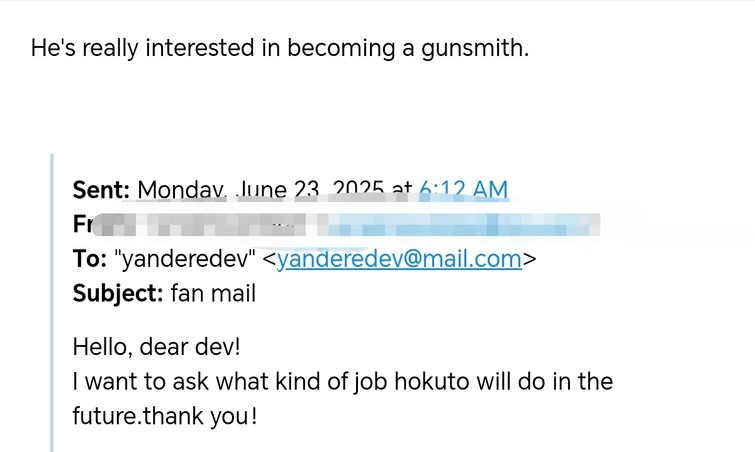
Task: Click the line starting "I want to ask"
Action: tap(342, 381)
